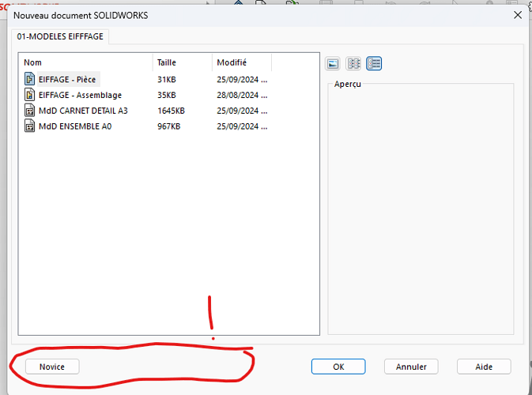Switch to list view icon
The image size is (532, 395).
[x=353, y=63]
